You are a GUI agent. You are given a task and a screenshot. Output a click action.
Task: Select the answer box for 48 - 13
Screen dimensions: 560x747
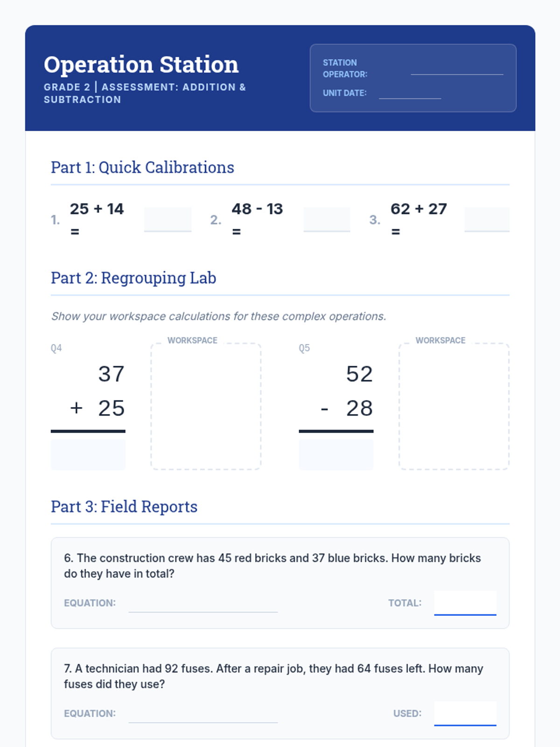coord(327,219)
